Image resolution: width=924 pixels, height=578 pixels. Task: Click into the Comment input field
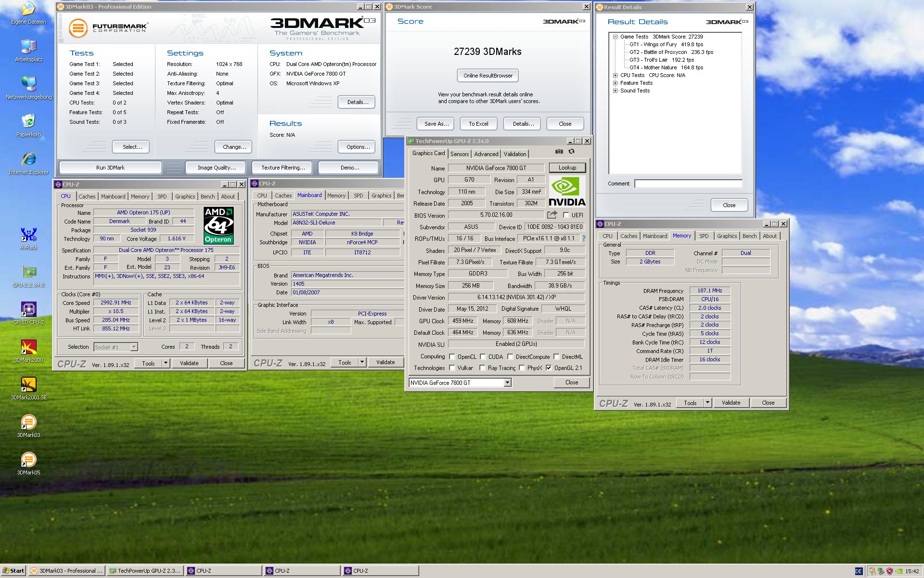(688, 184)
